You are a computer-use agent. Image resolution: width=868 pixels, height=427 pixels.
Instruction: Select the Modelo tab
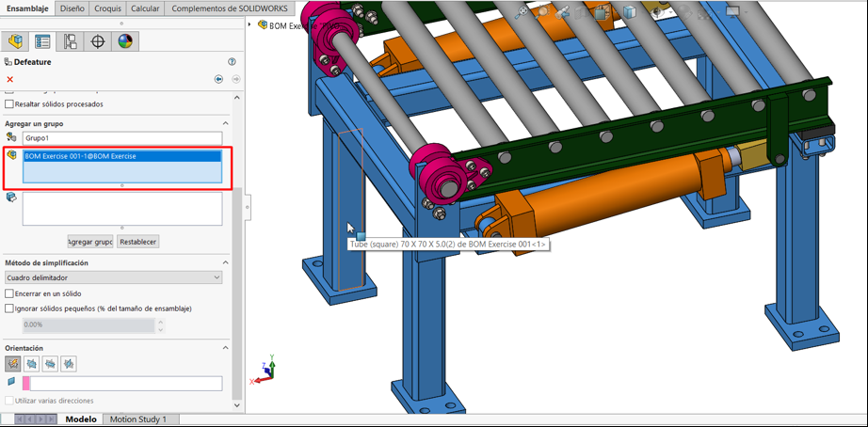pyautogui.click(x=81, y=419)
